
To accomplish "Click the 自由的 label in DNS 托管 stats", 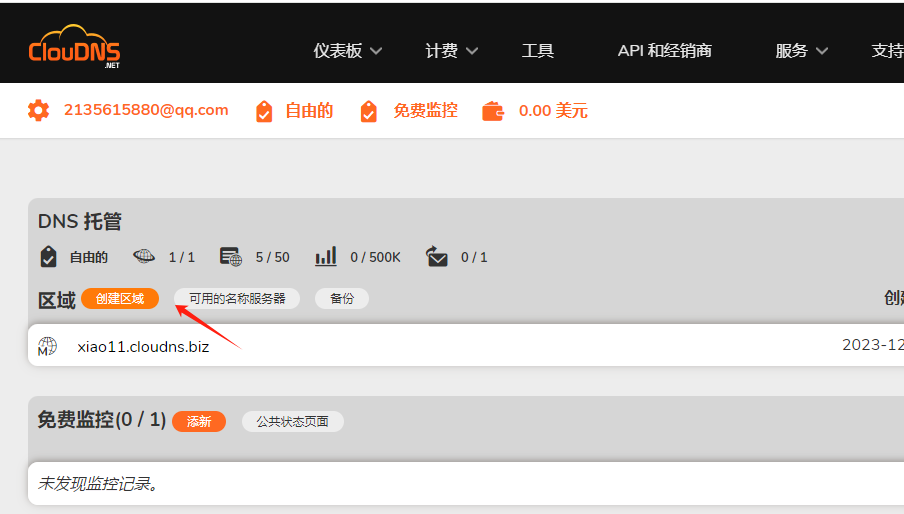I will pos(88,257).
